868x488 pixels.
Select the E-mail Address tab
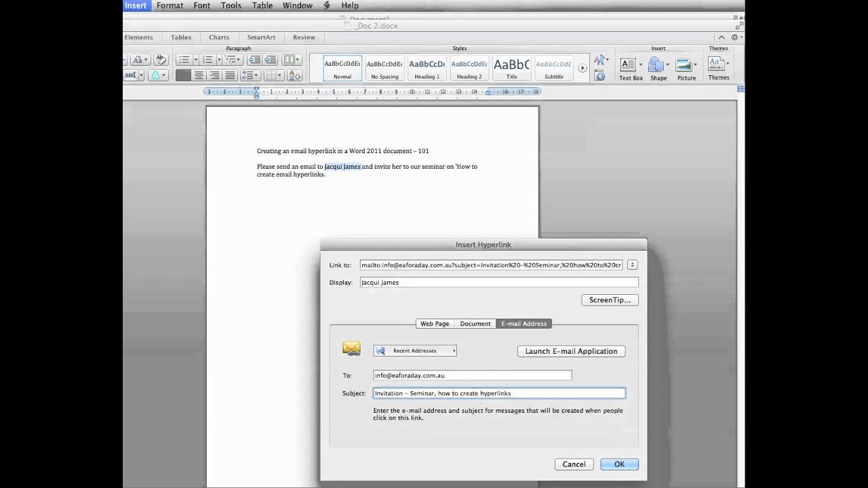click(524, 324)
